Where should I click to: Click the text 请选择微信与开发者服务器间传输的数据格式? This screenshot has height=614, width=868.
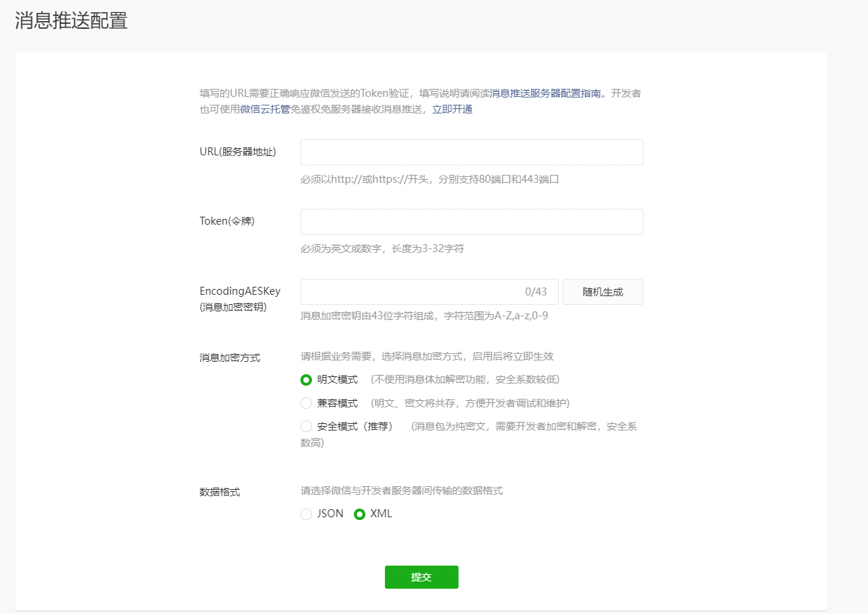(x=402, y=490)
